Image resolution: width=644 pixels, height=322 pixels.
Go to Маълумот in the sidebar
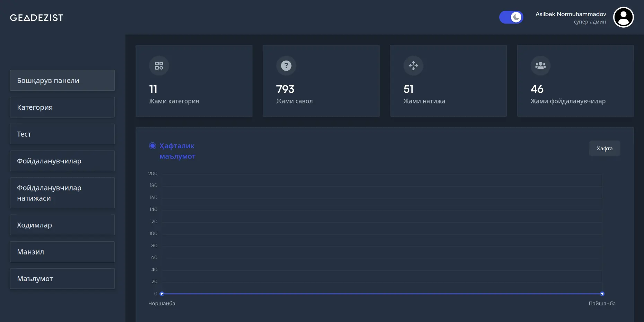[62, 279]
